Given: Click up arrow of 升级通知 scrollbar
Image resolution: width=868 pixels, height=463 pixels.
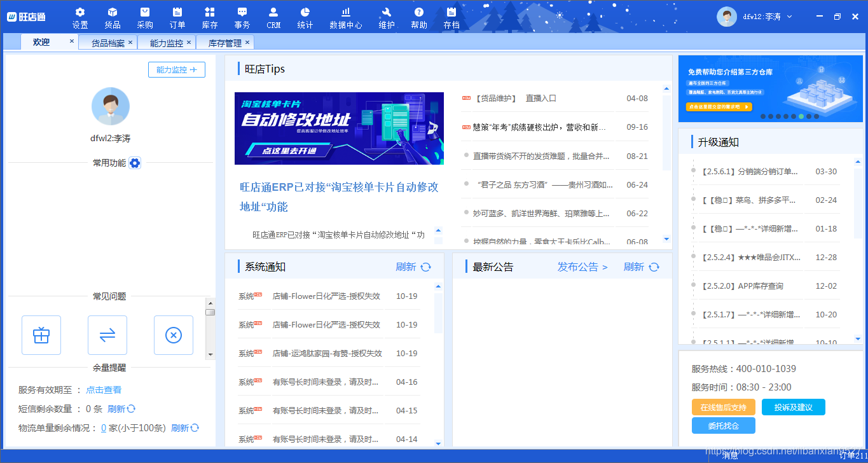Looking at the screenshot, I should coord(858,162).
